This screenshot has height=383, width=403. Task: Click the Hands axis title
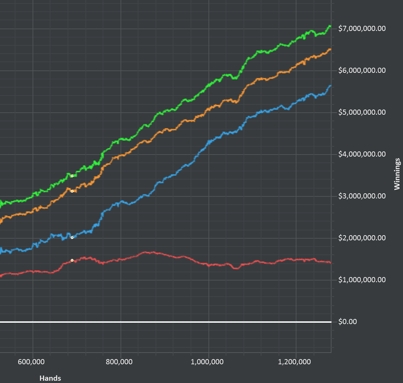click(x=50, y=378)
